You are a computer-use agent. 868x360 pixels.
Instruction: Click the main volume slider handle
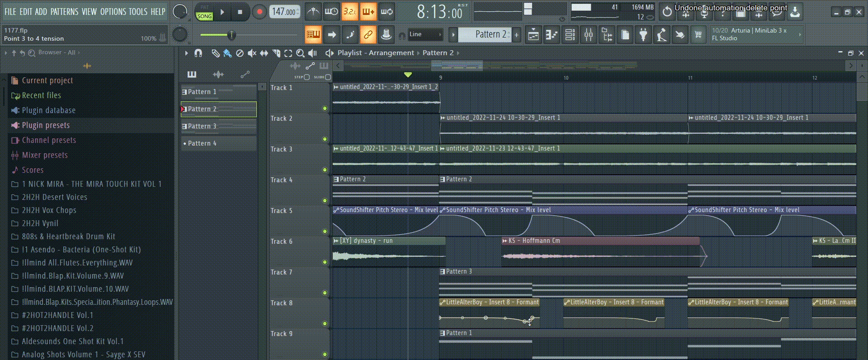(231, 35)
